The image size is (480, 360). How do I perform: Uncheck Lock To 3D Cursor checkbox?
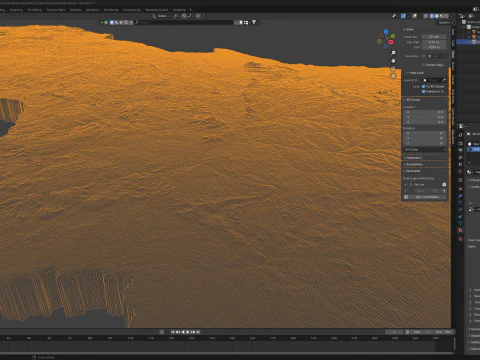(424, 86)
